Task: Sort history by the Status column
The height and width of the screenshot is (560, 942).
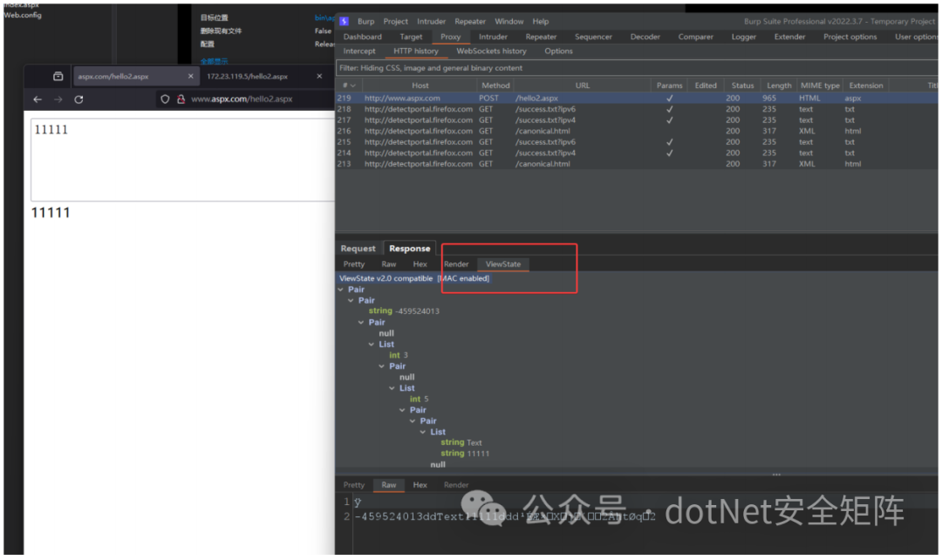Action: 742,85
